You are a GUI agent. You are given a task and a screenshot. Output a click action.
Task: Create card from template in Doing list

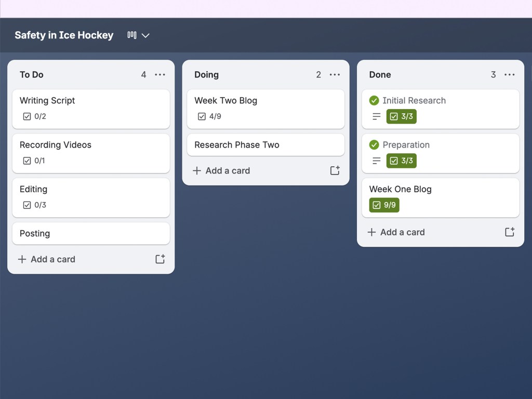tap(335, 170)
